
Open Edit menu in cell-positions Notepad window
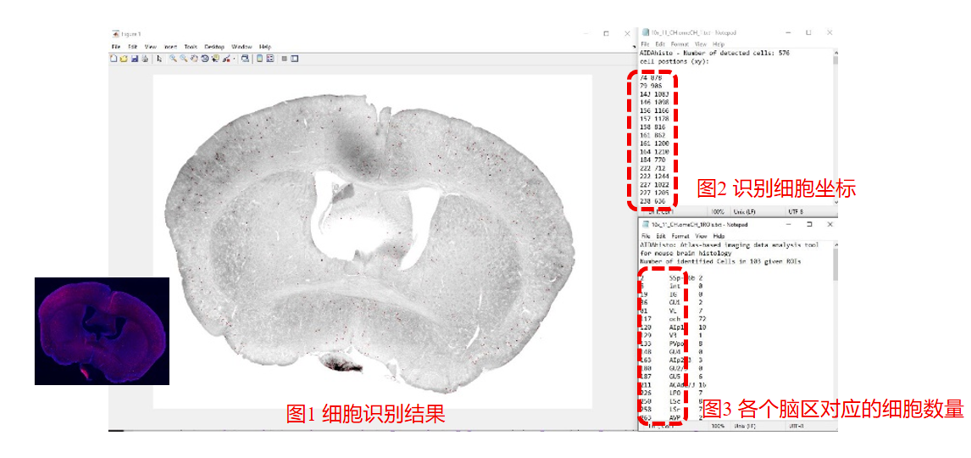660,45
